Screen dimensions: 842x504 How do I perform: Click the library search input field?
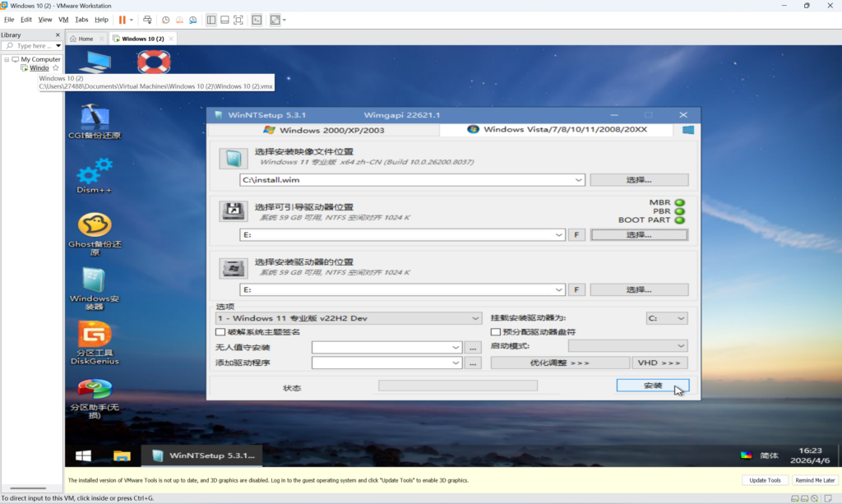31,46
